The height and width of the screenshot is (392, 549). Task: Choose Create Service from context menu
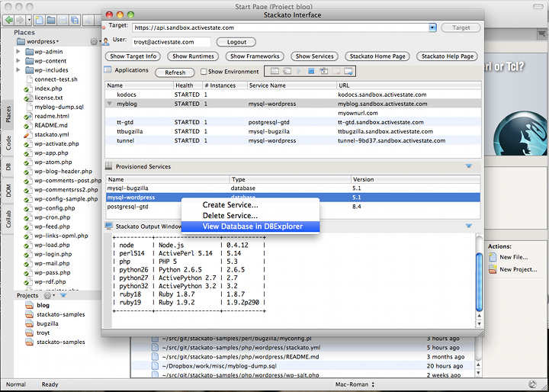tap(250, 205)
